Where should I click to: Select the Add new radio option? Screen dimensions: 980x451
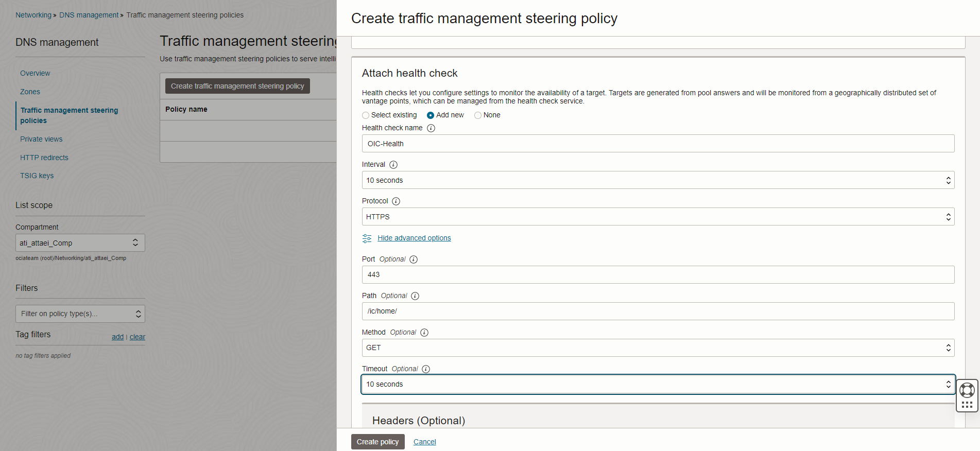pos(431,115)
